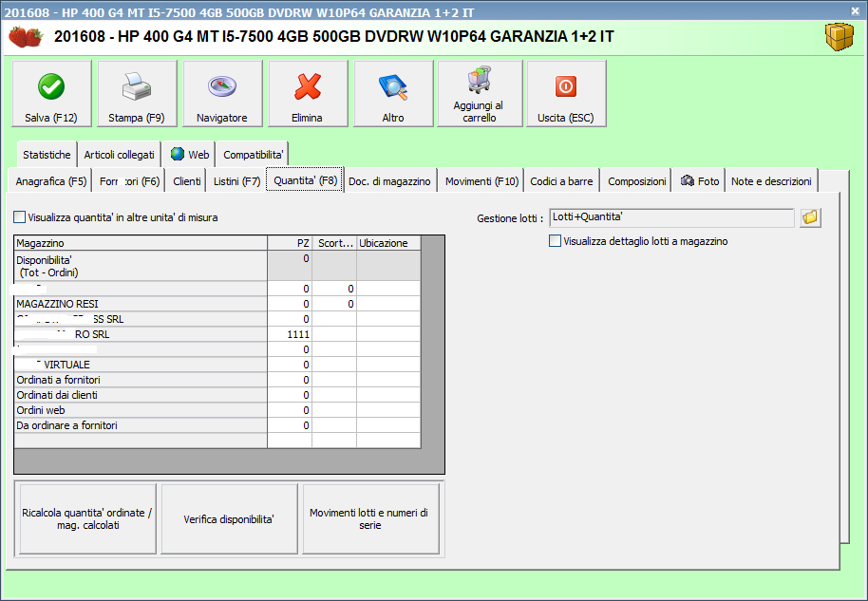
Task: Click the Salva (F12) green checkmark button
Action: click(51, 94)
